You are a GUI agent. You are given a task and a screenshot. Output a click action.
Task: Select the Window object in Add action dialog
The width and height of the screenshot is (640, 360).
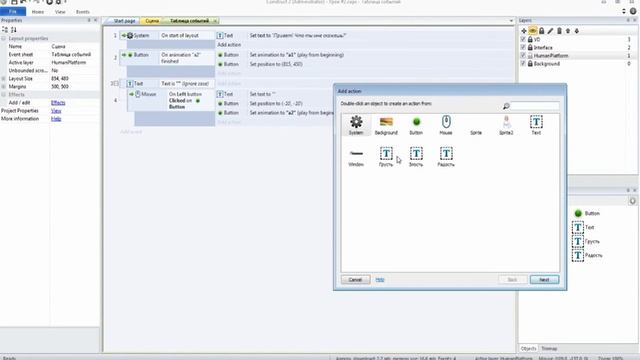click(356, 157)
